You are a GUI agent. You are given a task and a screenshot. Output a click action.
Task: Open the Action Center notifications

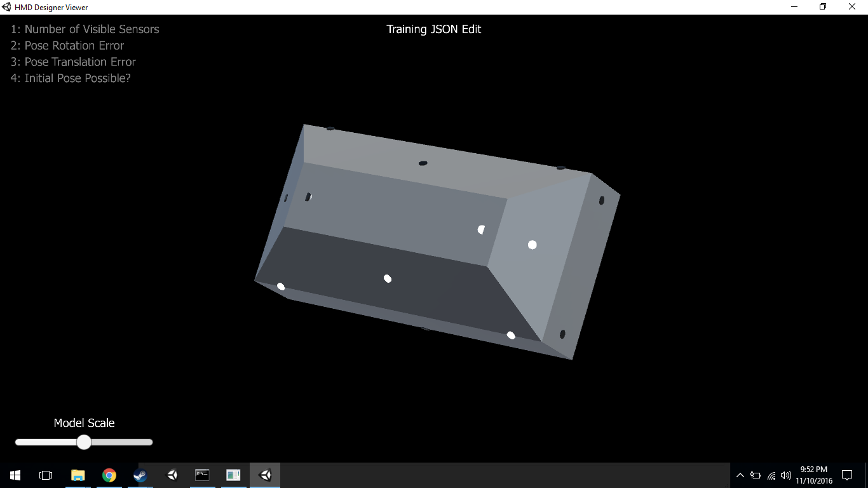coord(847,475)
